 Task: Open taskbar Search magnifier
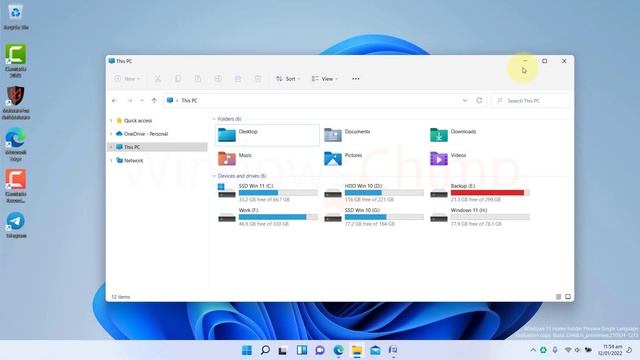click(265, 350)
